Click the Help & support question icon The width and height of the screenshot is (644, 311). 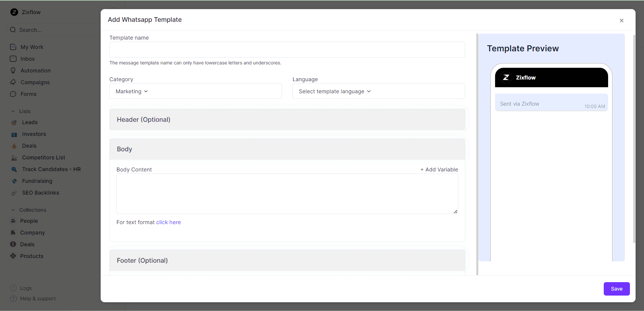pyautogui.click(x=13, y=299)
